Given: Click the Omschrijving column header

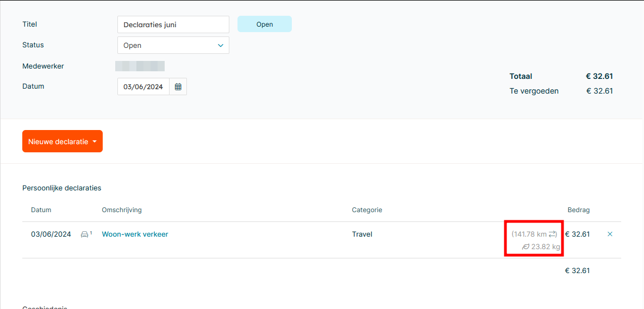Looking at the screenshot, I should 122,210.
